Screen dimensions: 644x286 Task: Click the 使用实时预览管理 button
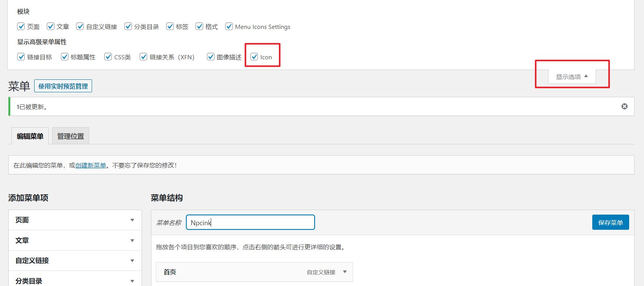(63, 86)
